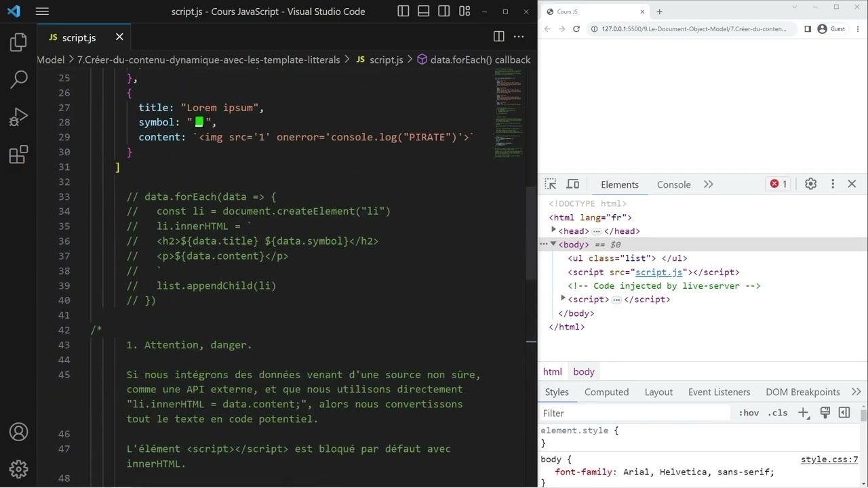This screenshot has width=868, height=488.
Task: Toggle secondary side bar layout icon
Action: tap(444, 12)
